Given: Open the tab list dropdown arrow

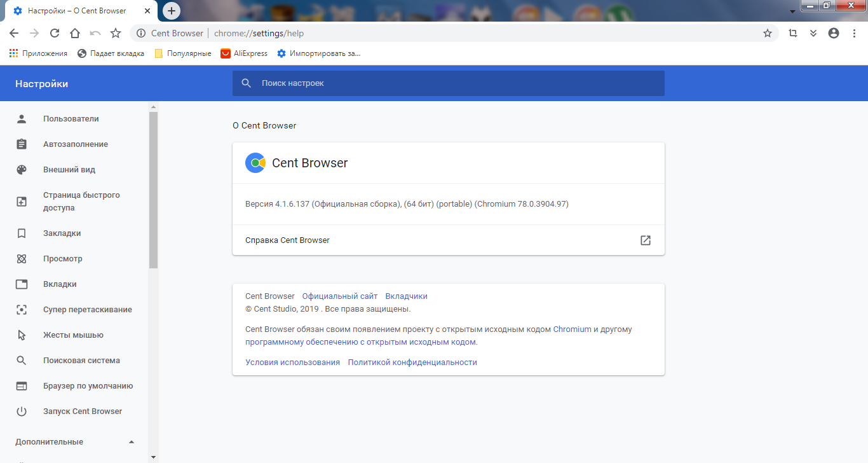Looking at the screenshot, I should [792, 12].
